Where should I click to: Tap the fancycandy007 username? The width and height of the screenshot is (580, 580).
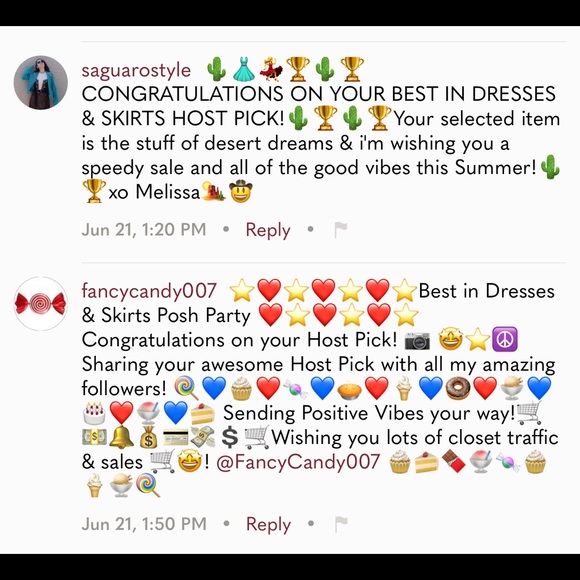(x=149, y=291)
